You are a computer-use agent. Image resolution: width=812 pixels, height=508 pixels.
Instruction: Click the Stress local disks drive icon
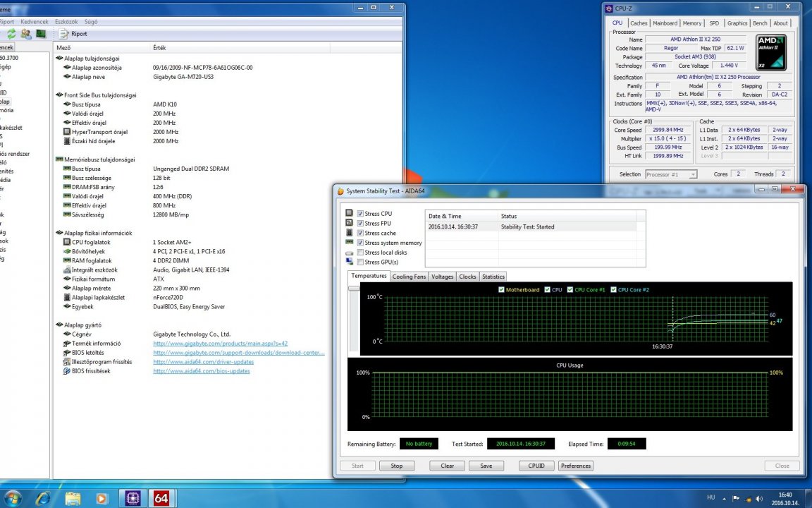(x=350, y=253)
